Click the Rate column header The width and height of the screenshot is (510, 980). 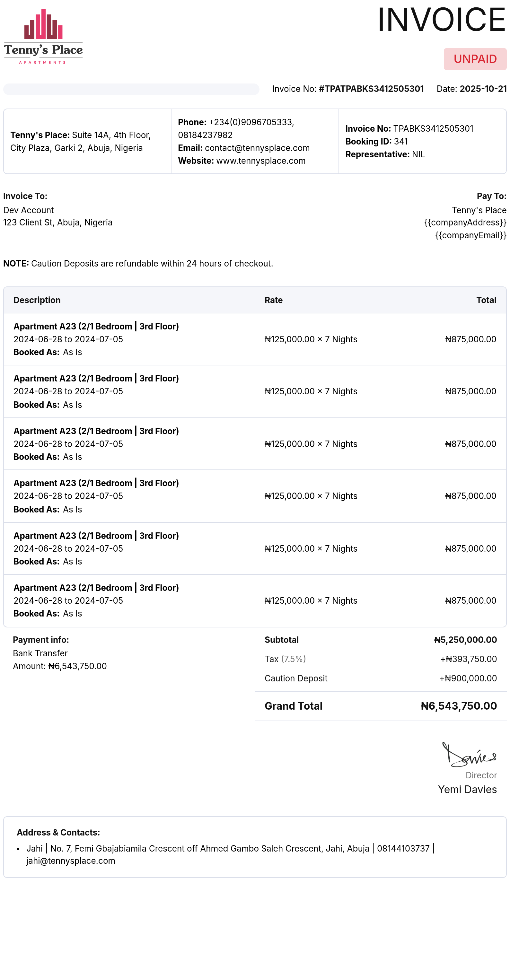pyautogui.click(x=273, y=300)
